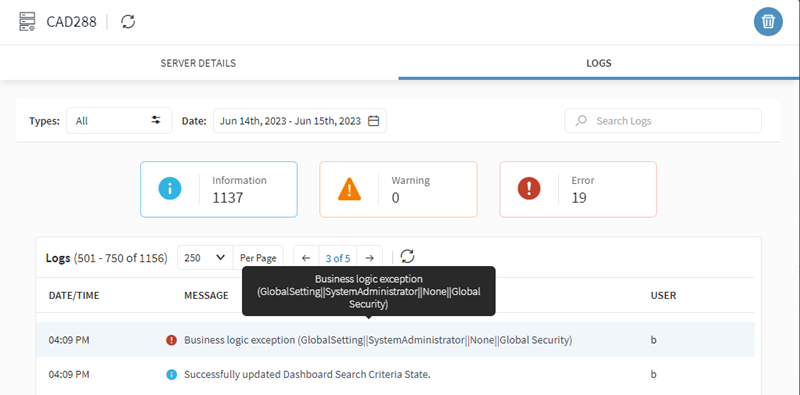Viewport: 800px width, 395px height.
Task: Click the MESSAGE column header
Action: pyautogui.click(x=206, y=295)
